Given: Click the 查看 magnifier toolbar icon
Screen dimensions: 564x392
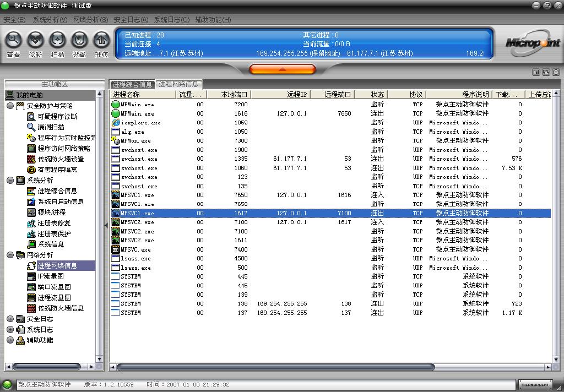Looking at the screenshot, I should [x=13, y=40].
